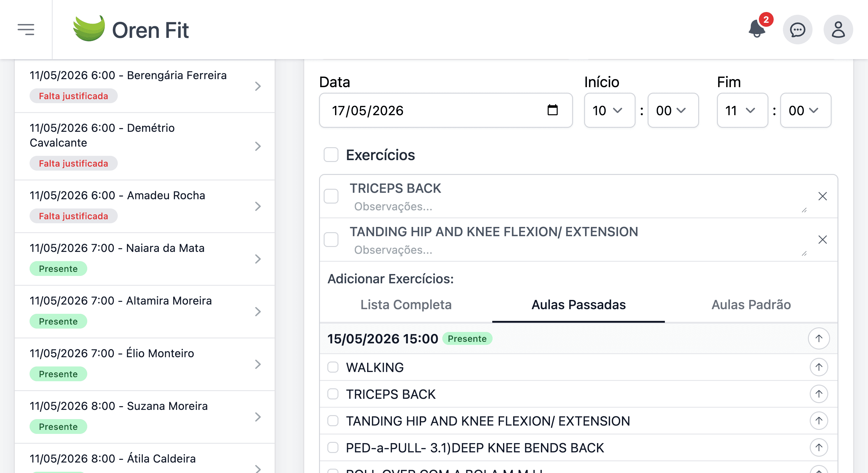Tick the WALKING checkbox
Image resolution: width=868 pixels, height=473 pixels.
click(333, 367)
